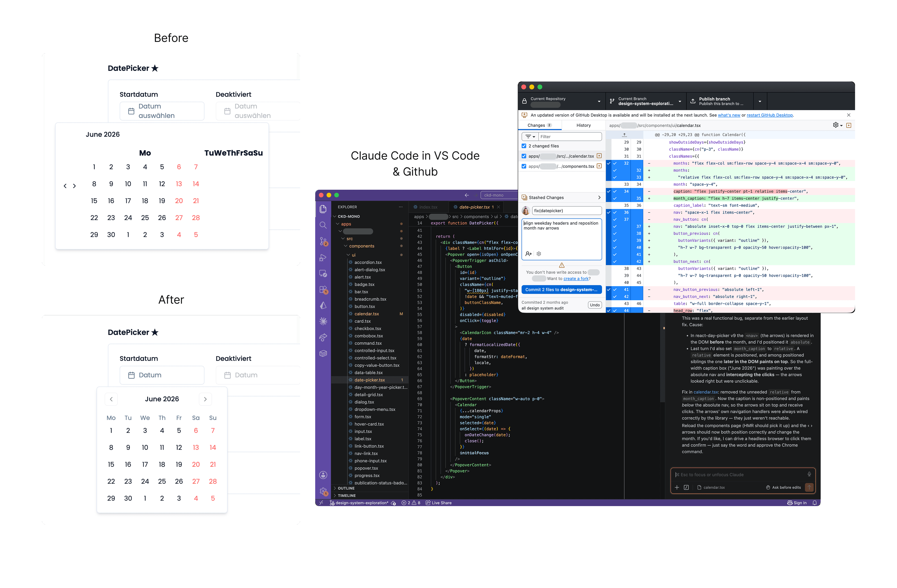Send the Claude prompt with arrow button
This screenshot has width=897, height=588.
(x=809, y=487)
